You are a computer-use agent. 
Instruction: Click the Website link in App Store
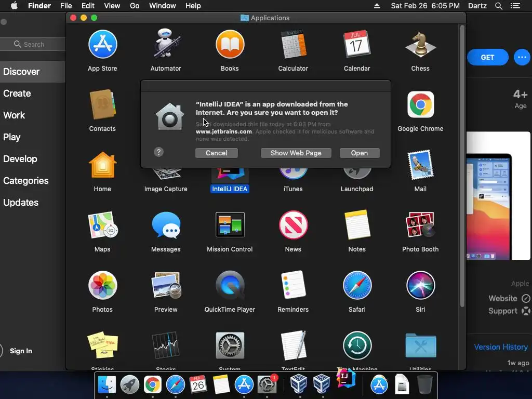[x=509, y=298]
